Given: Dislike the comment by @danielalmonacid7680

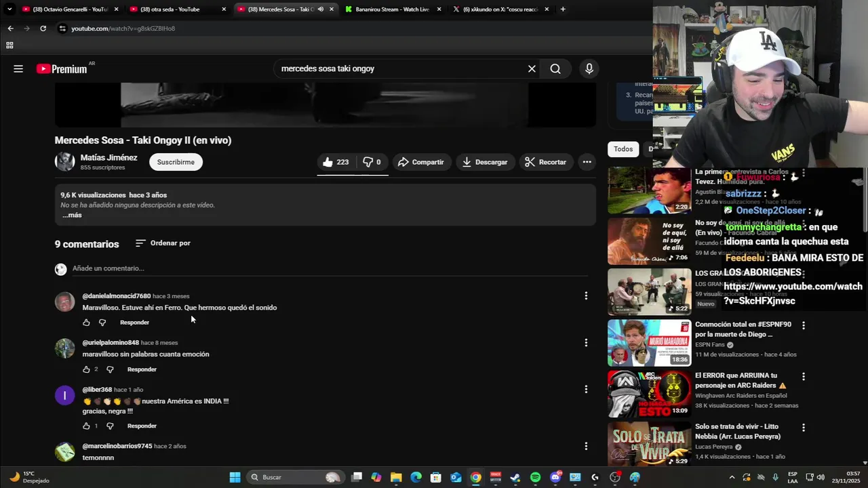Looking at the screenshot, I should (x=102, y=323).
